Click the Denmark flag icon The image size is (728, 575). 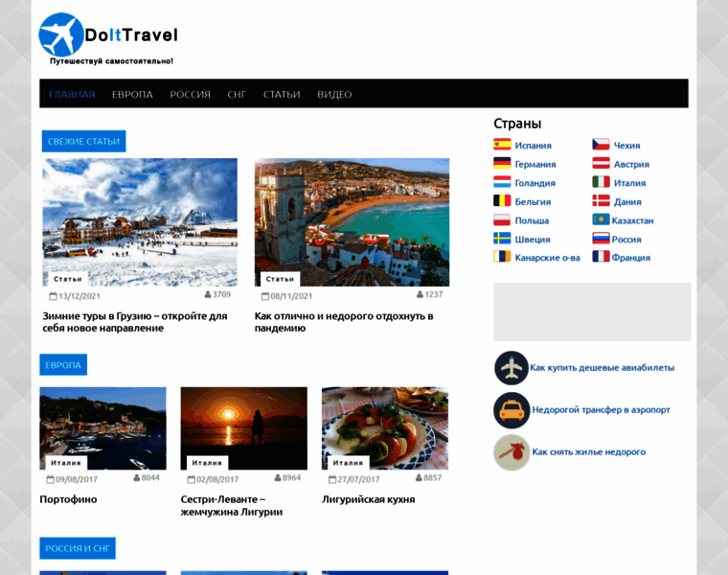(601, 200)
